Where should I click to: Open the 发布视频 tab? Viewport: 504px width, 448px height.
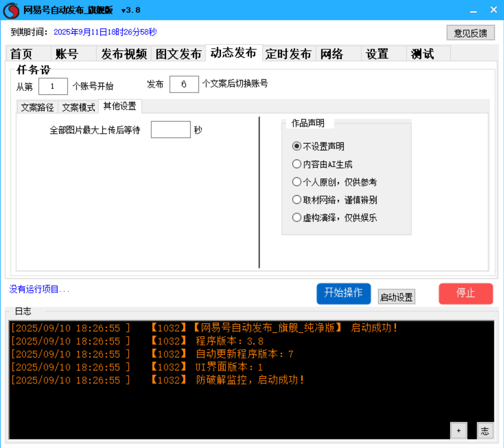(124, 53)
